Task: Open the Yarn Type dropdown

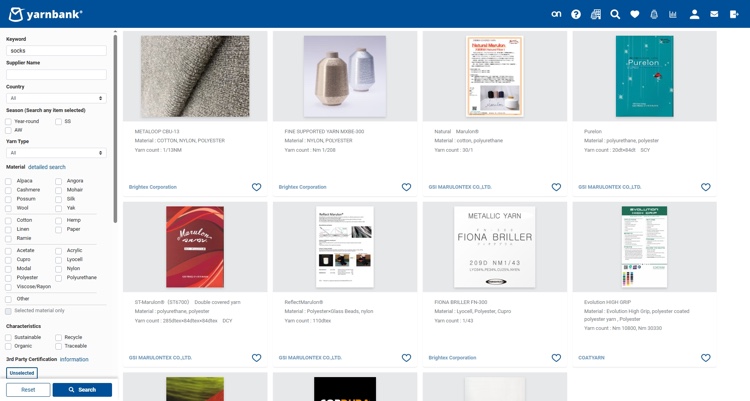Action: pos(56,153)
